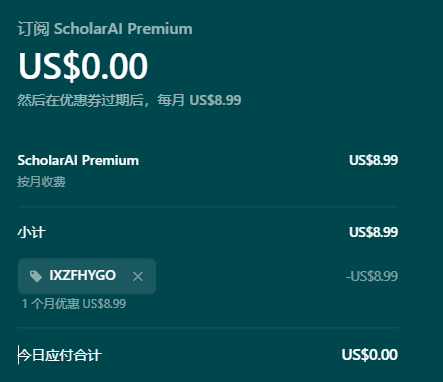Click the 小计 subtotal label

(31, 232)
